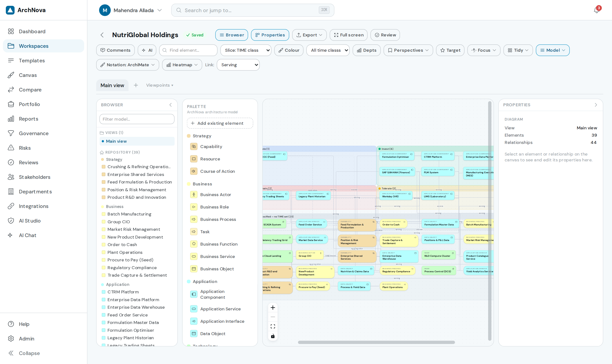Select the Capability palette icon
Screen dimensions: 612x364
pyautogui.click(x=194, y=146)
